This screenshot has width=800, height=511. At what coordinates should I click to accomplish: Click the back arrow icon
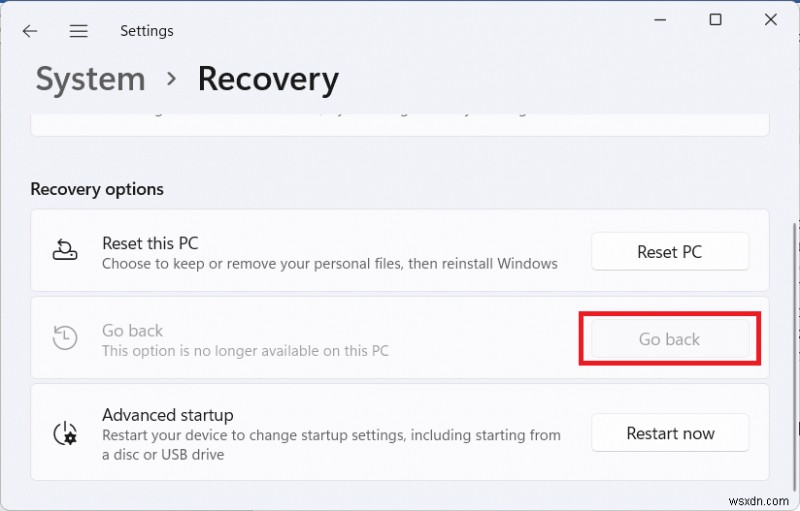(30, 31)
